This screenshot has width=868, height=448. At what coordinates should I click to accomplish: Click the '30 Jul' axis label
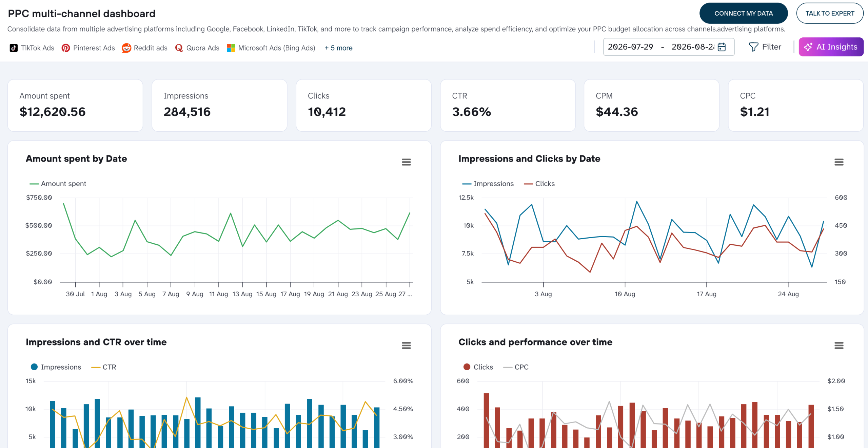tap(75, 294)
